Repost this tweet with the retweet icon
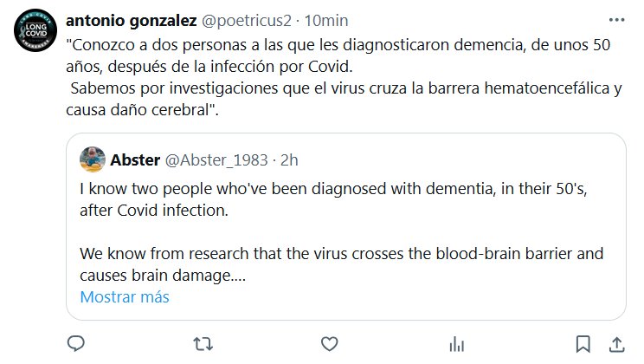The image size is (644, 364). [x=203, y=344]
